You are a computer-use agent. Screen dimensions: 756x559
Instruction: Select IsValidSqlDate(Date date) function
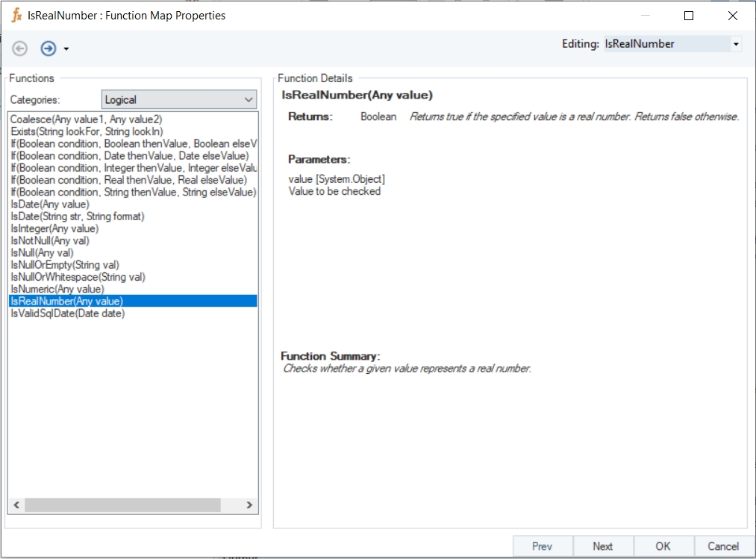68,313
